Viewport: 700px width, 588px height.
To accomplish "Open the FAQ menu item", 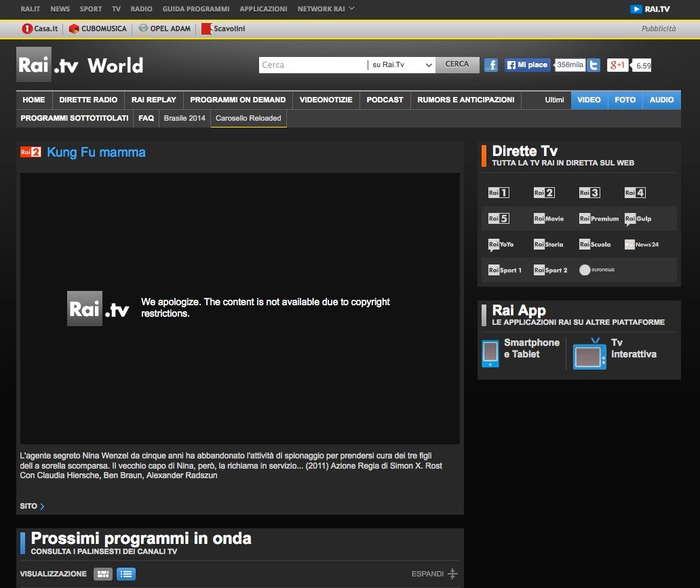I will 147,118.
